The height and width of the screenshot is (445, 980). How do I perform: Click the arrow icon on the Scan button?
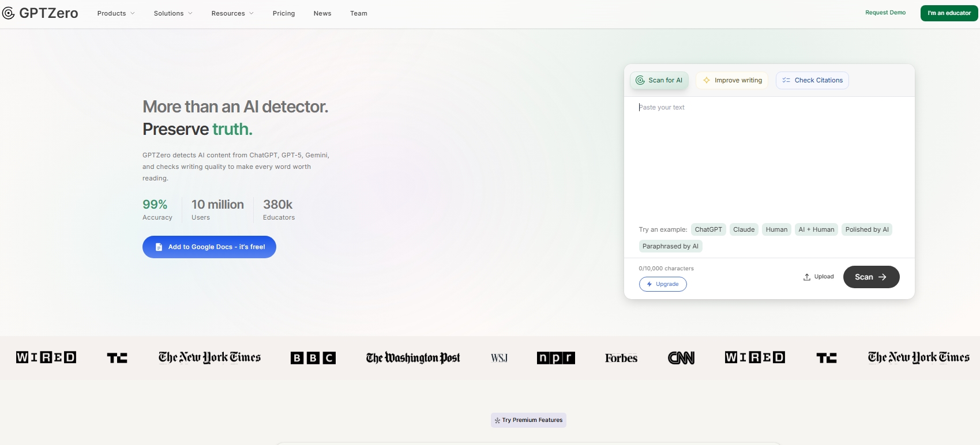point(883,277)
